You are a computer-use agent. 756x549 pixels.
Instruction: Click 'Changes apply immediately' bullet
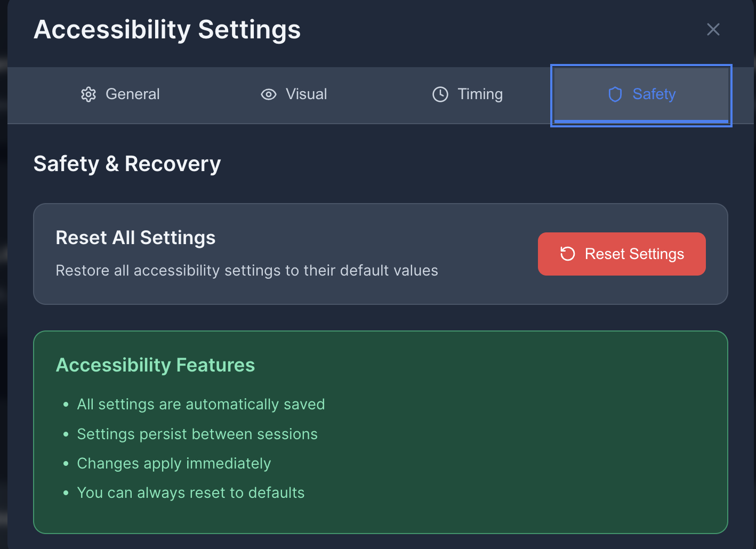coord(174,463)
